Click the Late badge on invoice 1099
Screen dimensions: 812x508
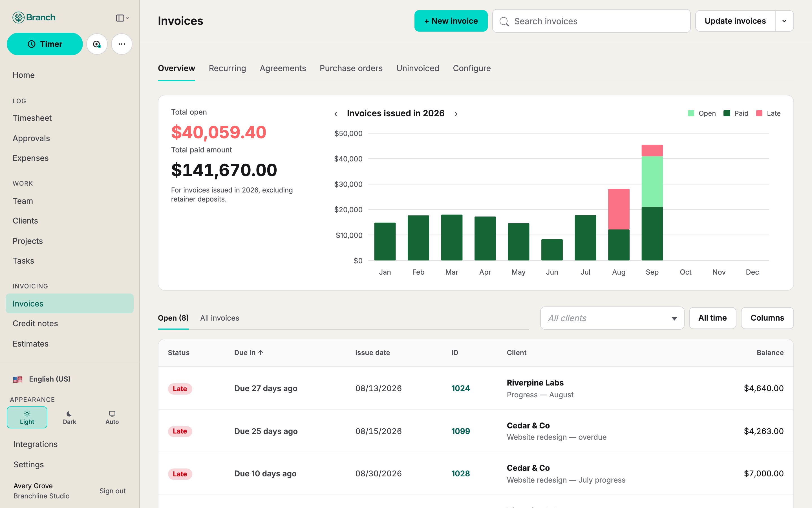point(180,431)
